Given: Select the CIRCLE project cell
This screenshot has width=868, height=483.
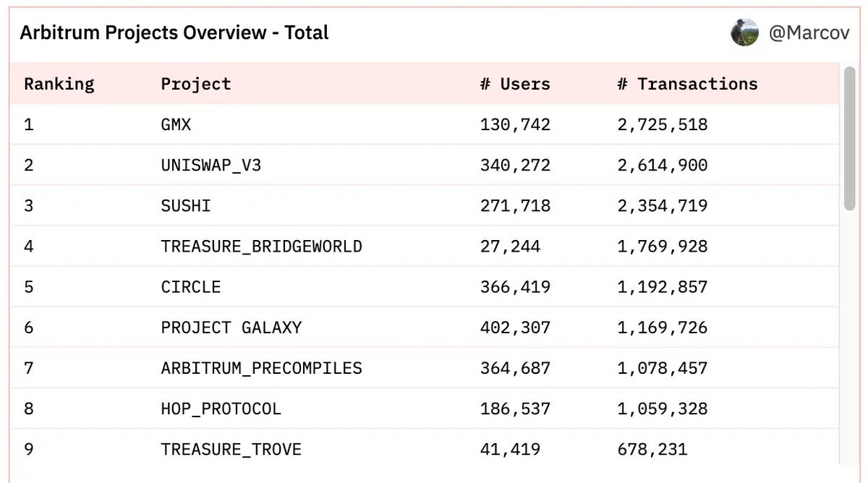Looking at the screenshot, I should coord(191,287).
